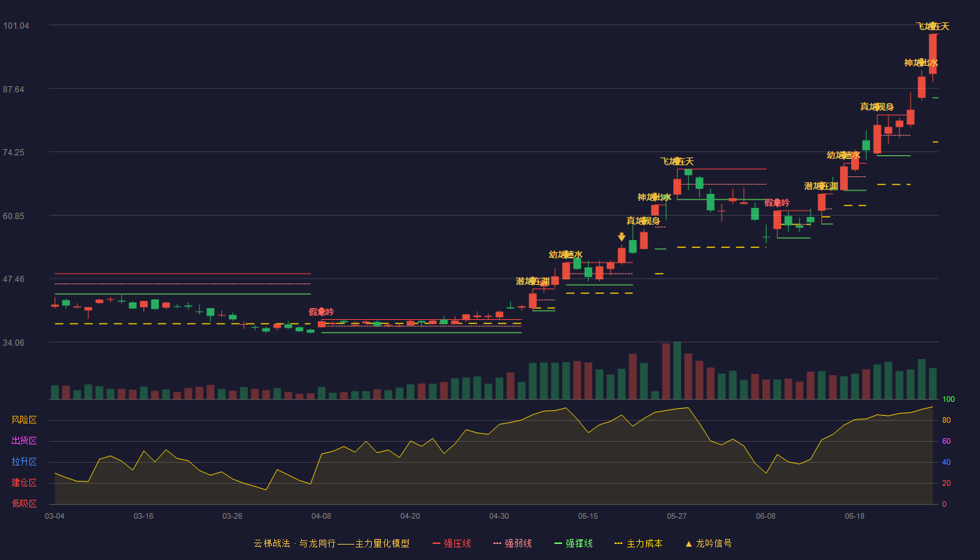980x560 pixels.
Task: Click the 假龙吟 signal label near 04-08
Action: (321, 312)
